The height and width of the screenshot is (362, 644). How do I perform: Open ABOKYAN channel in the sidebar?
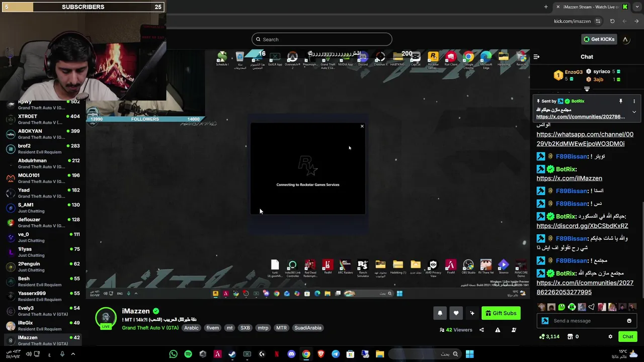point(43,134)
